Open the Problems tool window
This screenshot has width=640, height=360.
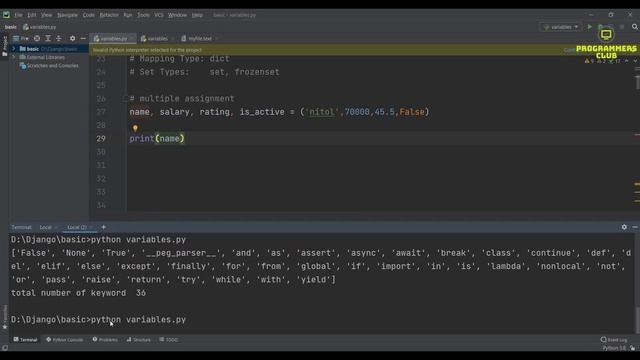105,340
